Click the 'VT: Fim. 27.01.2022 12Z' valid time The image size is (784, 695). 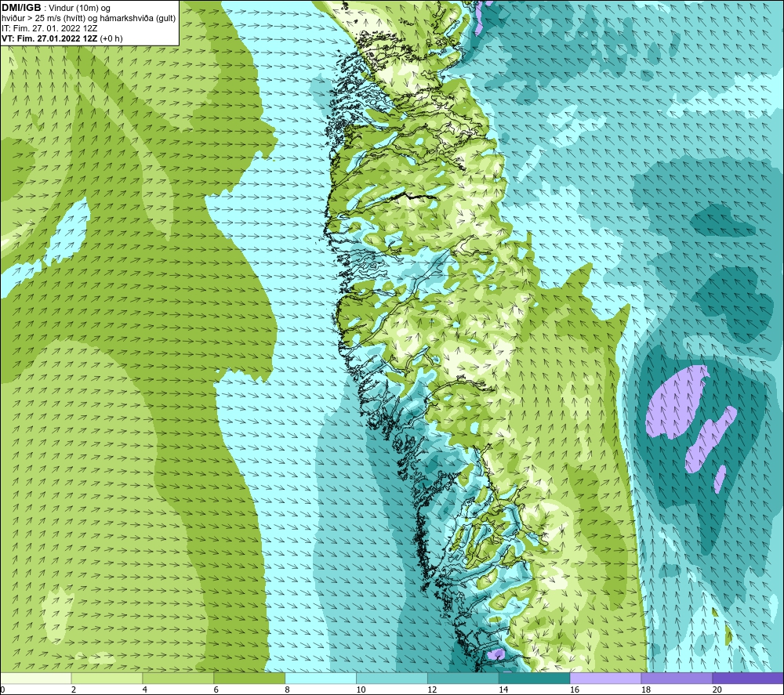(49, 38)
